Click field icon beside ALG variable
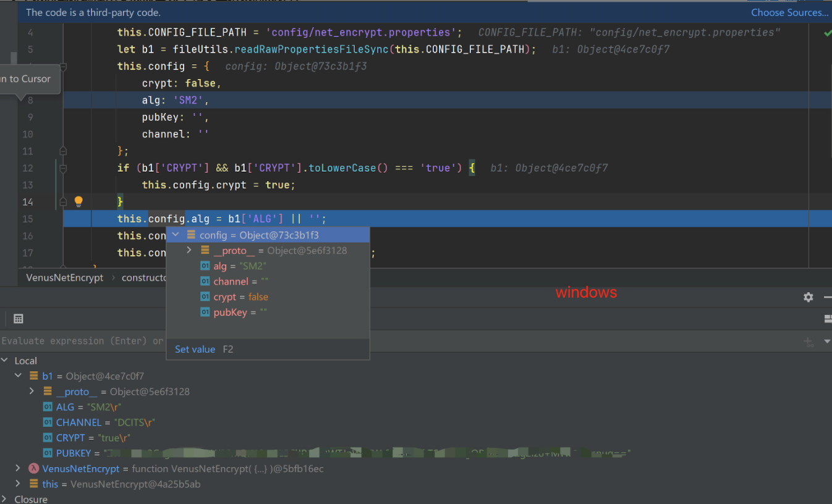Viewport: 832px width, 504px height. click(48, 407)
